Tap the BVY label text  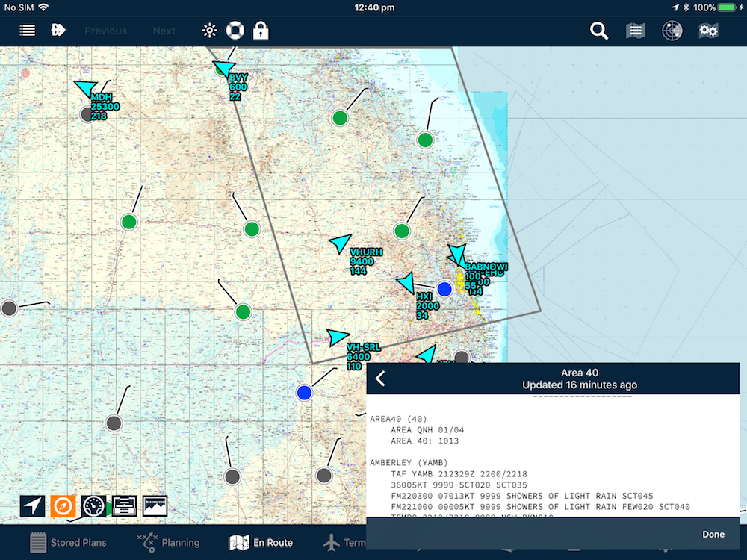238,78
